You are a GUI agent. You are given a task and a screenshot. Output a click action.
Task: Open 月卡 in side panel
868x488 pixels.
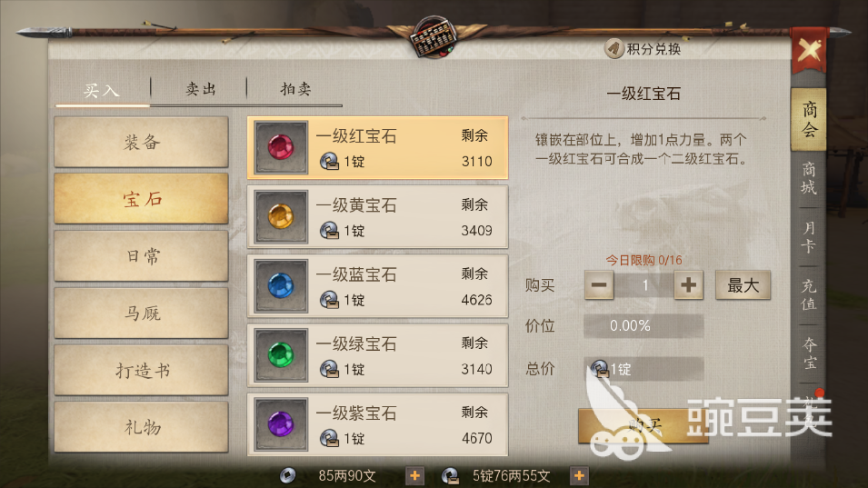click(x=808, y=237)
